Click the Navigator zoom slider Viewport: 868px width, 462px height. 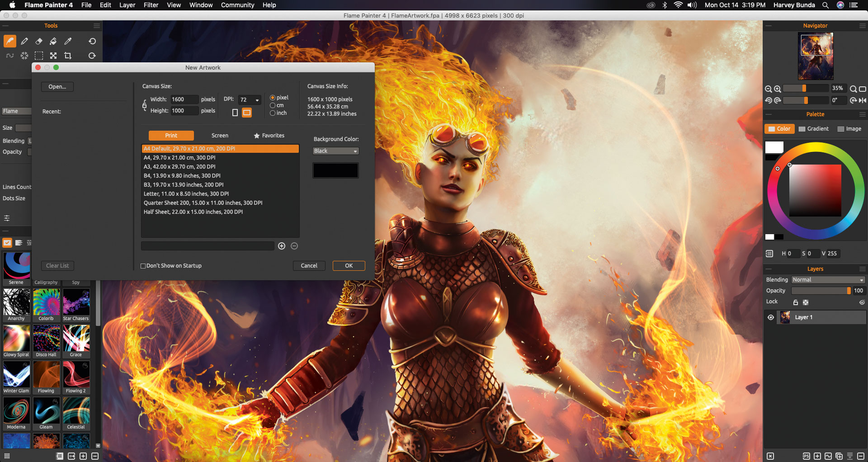point(806,89)
